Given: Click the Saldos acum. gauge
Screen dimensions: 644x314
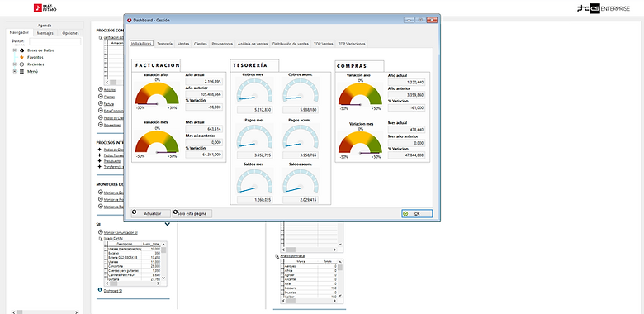Looking at the screenshot, I should tap(301, 181).
